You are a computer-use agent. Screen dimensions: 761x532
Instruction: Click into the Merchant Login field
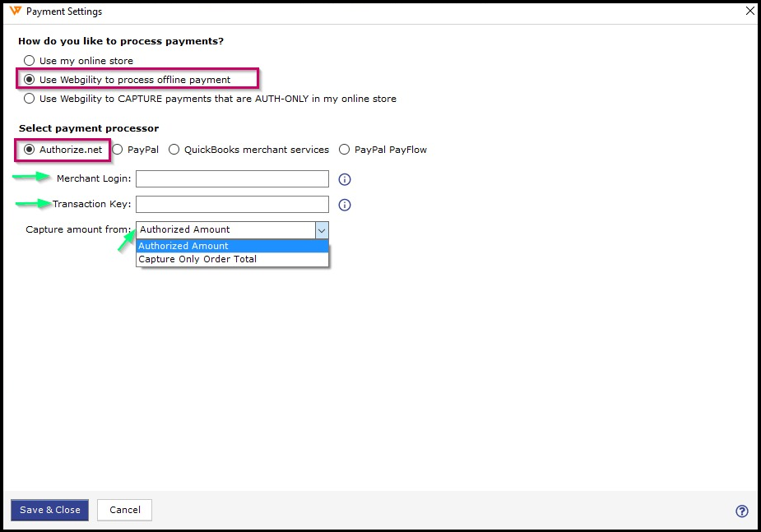point(232,179)
